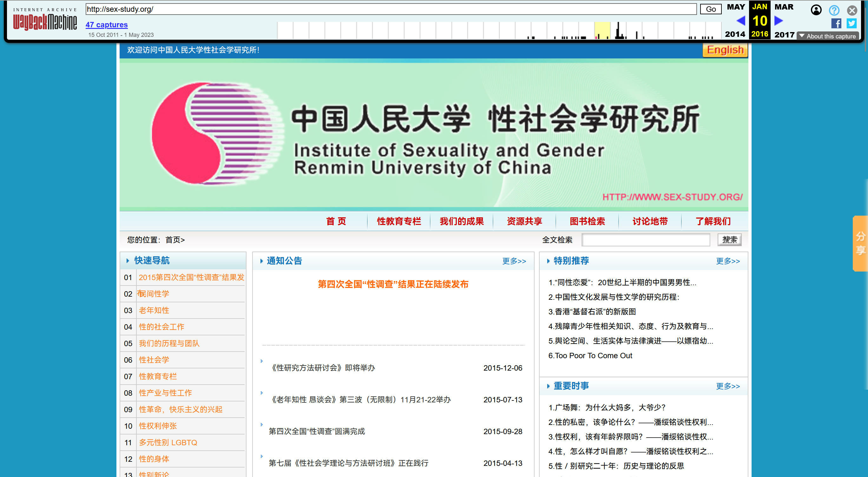Open the 了解我们 menu item
The image size is (868, 477).
click(x=713, y=221)
